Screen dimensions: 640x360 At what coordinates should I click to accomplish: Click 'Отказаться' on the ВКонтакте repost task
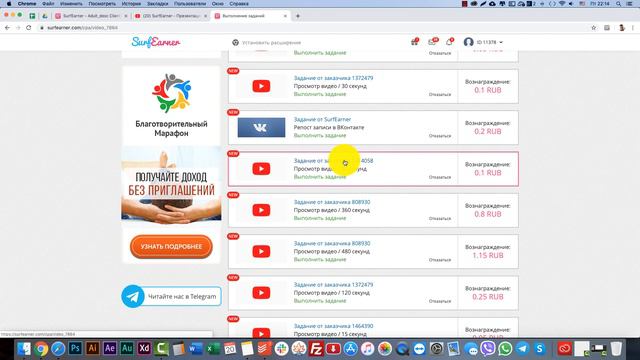440,136
